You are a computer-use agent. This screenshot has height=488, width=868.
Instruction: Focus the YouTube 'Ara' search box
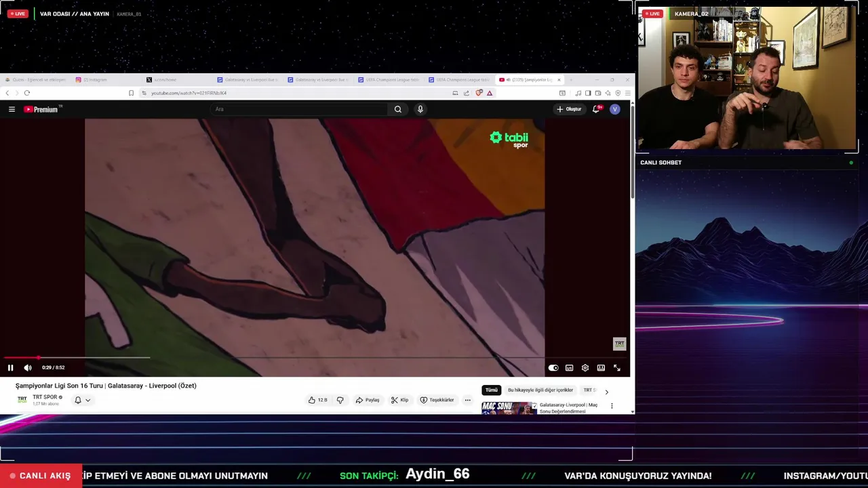298,109
